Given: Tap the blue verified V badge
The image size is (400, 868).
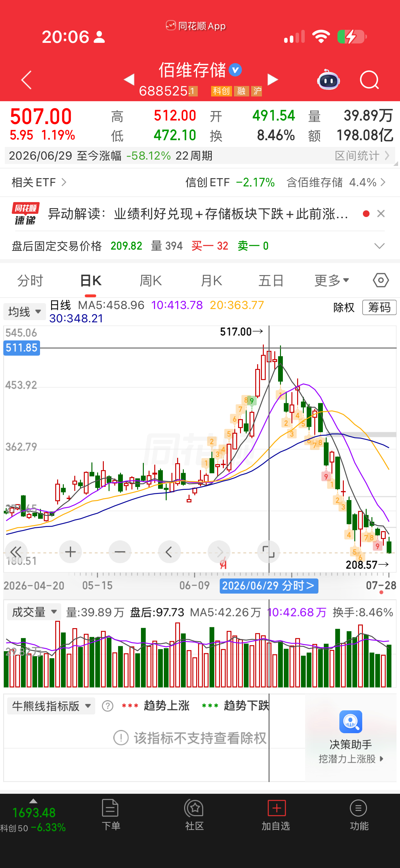Looking at the screenshot, I should pyautogui.click(x=235, y=70).
